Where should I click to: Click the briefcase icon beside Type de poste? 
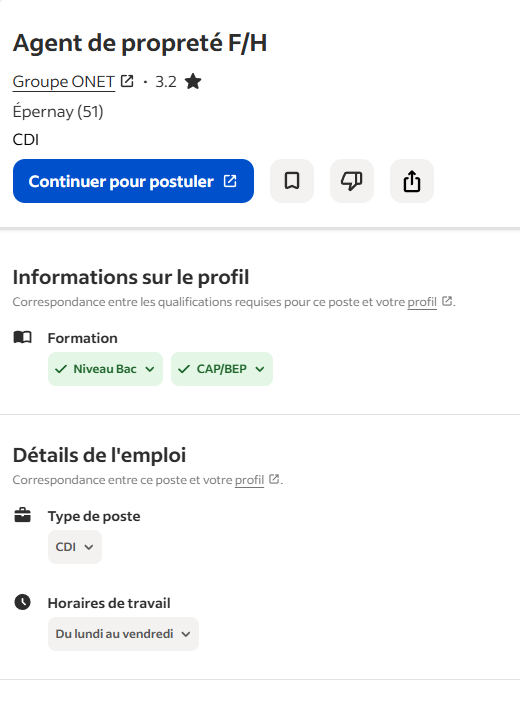click(22, 515)
